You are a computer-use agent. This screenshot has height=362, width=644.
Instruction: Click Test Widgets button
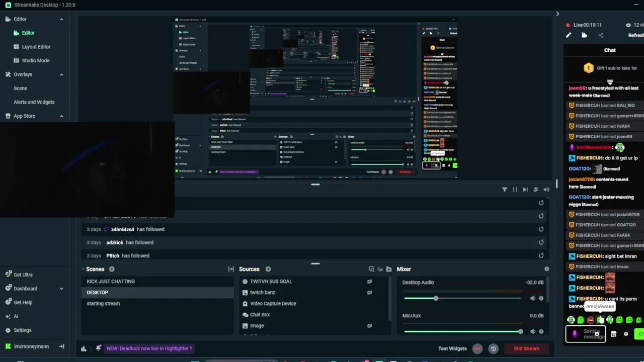[x=452, y=348]
